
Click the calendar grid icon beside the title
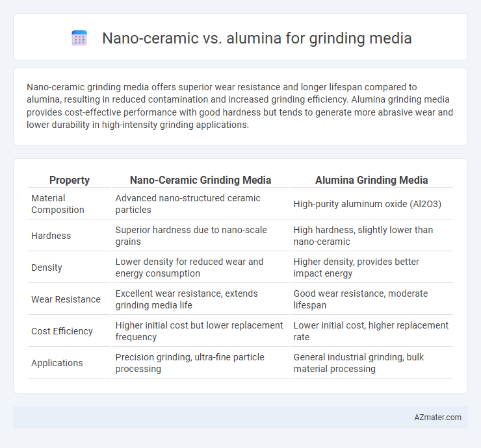coord(79,38)
